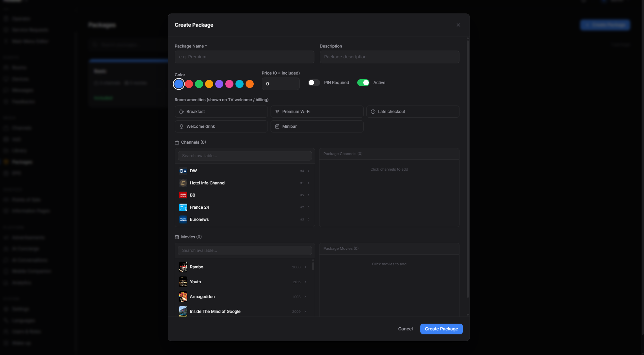This screenshot has width=644, height=355.
Task: Add Youth movie using its chevron arrow
Action: (305, 282)
